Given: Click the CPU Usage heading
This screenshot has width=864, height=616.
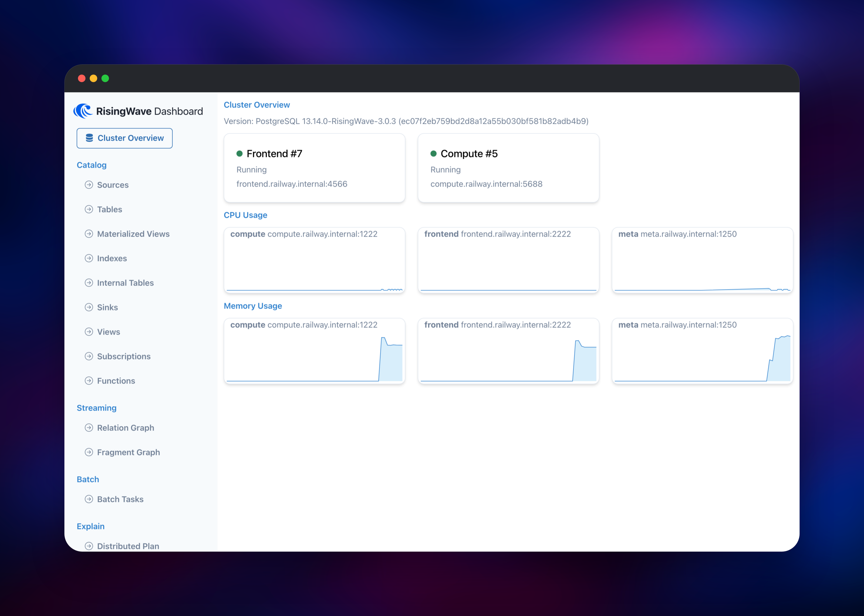Looking at the screenshot, I should pyautogui.click(x=245, y=215).
